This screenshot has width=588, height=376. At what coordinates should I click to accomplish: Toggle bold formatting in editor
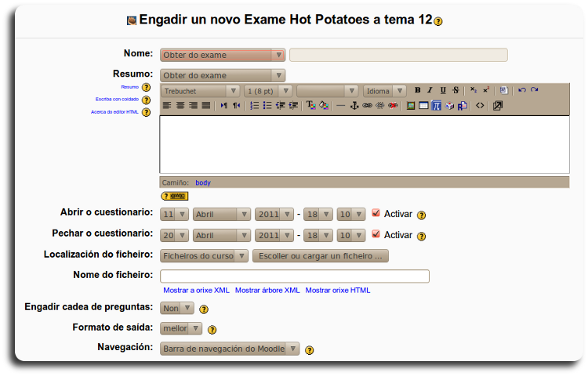point(417,90)
